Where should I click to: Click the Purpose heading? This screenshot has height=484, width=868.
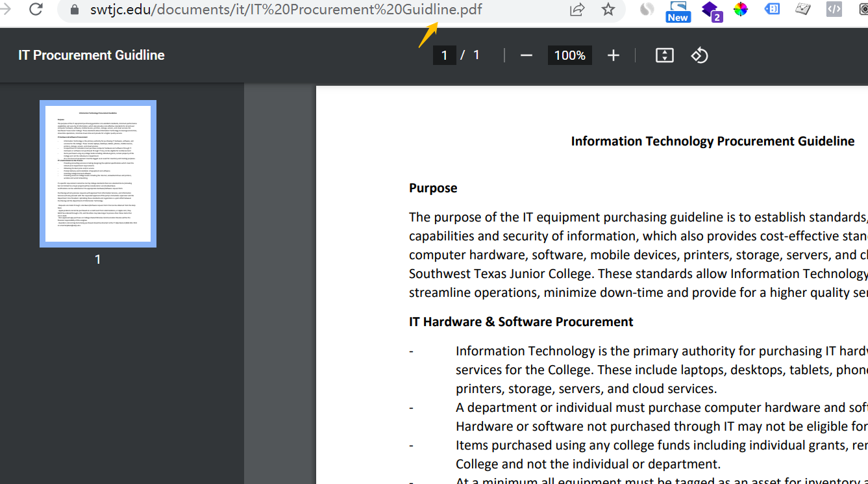pyautogui.click(x=433, y=188)
